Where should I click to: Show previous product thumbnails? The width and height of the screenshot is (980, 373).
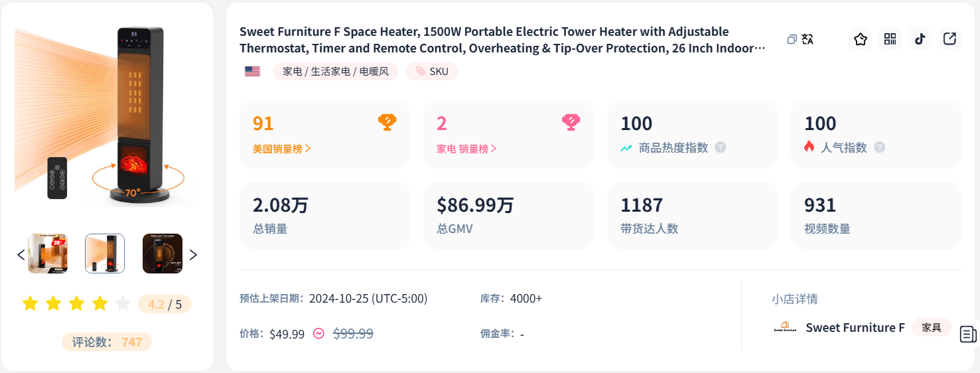(x=21, y=254)
